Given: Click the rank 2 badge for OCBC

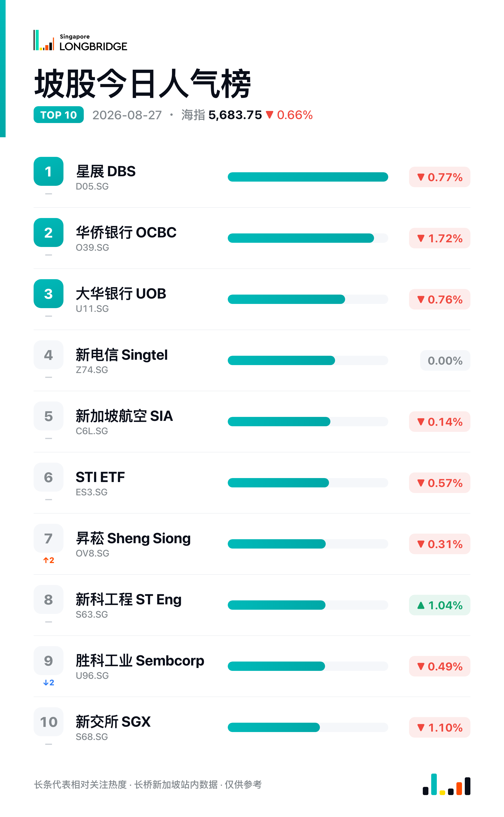Looking at the screenshot, I should click(x=48, y=232).
